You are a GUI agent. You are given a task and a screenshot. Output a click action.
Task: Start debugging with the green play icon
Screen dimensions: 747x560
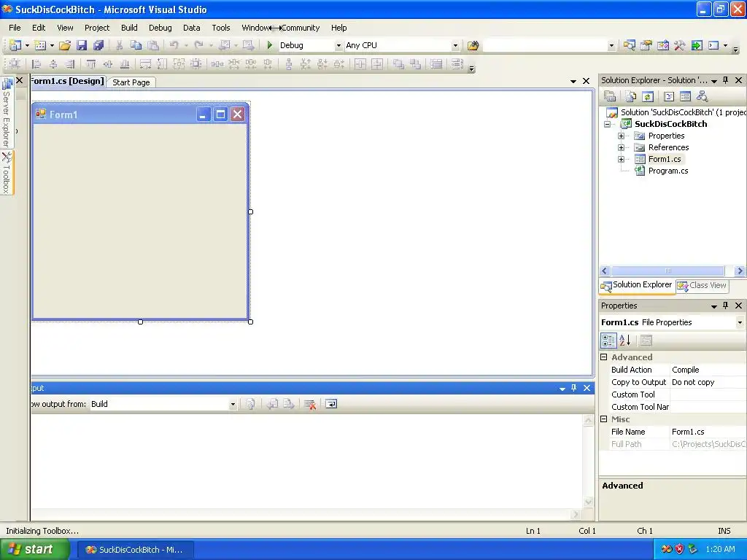pos(270,45)
